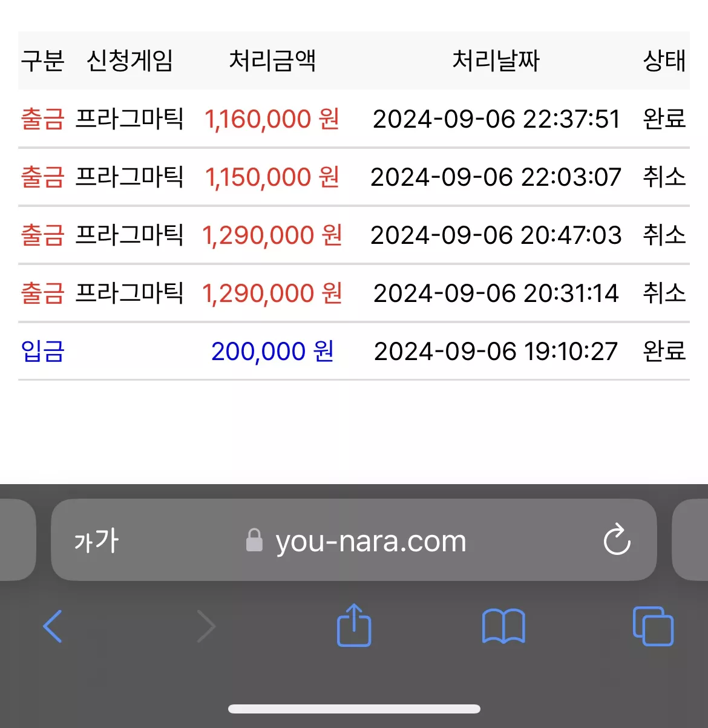
Task: Tap the padlock icon in address bar
Action: [254, 540]
